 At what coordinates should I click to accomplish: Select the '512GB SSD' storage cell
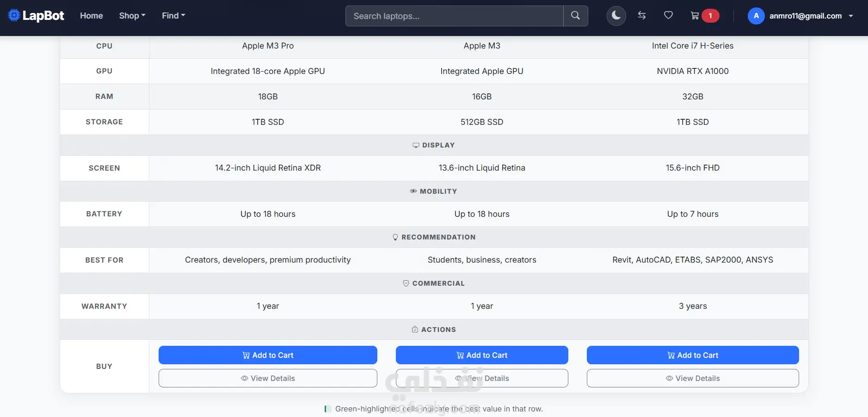[x=482, y=122]
